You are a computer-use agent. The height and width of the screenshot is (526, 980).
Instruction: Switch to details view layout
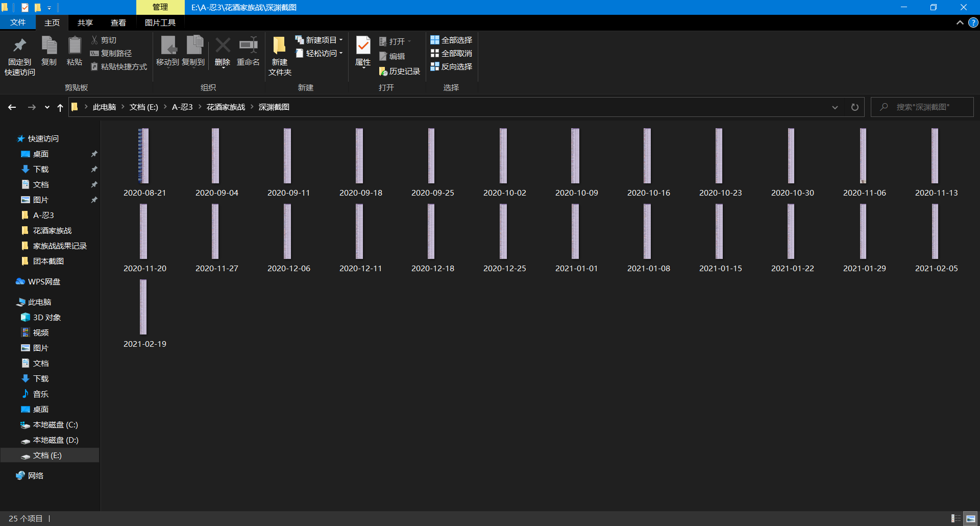pos(956,518)
